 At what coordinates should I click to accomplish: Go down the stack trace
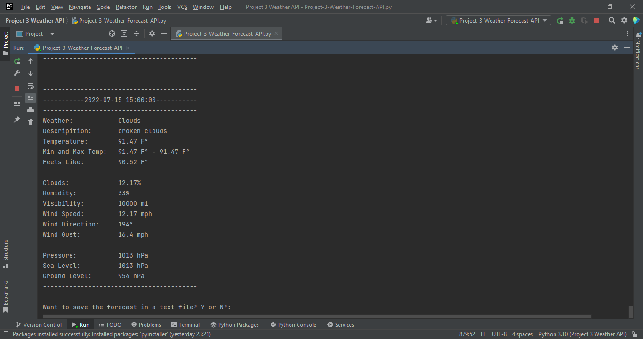click(x=31, y=73)
